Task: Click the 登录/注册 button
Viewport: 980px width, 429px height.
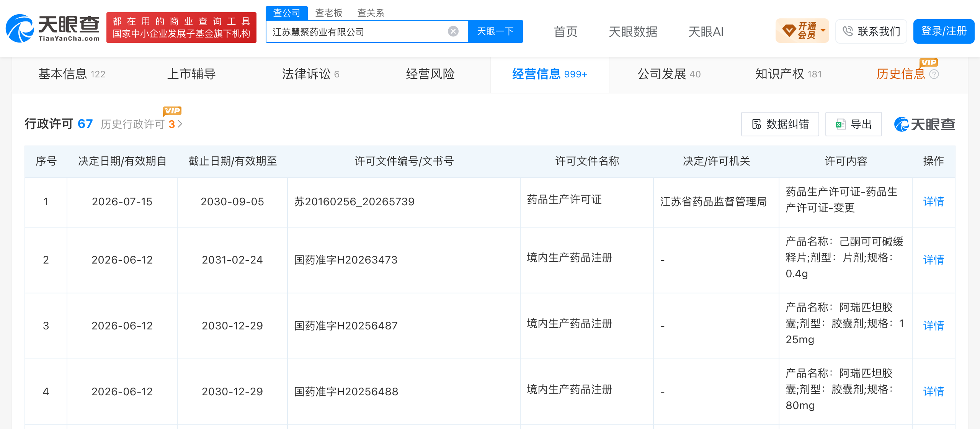Action: point(944,31)
